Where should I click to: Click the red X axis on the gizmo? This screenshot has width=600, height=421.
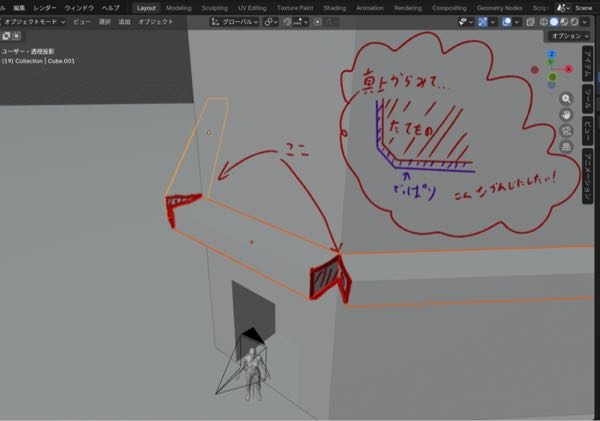click(569, 69)
